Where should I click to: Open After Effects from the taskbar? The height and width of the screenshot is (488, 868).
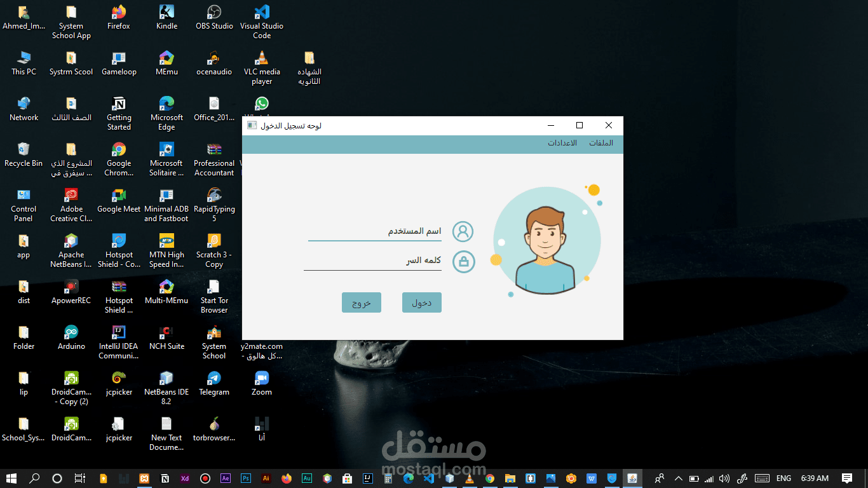(x=226, y=478)
